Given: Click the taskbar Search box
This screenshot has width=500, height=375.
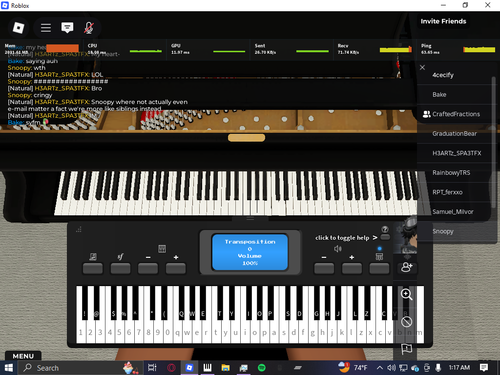Looking at the screenshot, I should (79, 368).
